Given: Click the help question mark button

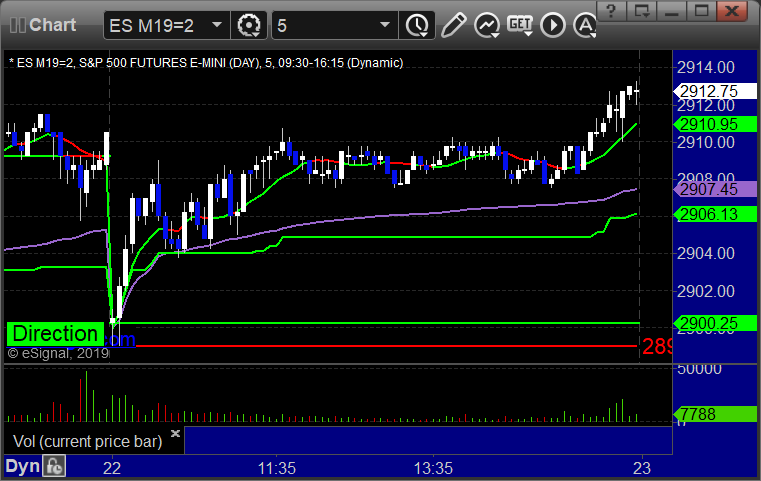Looking at the screenshot, I should click(x=611, y=11).
